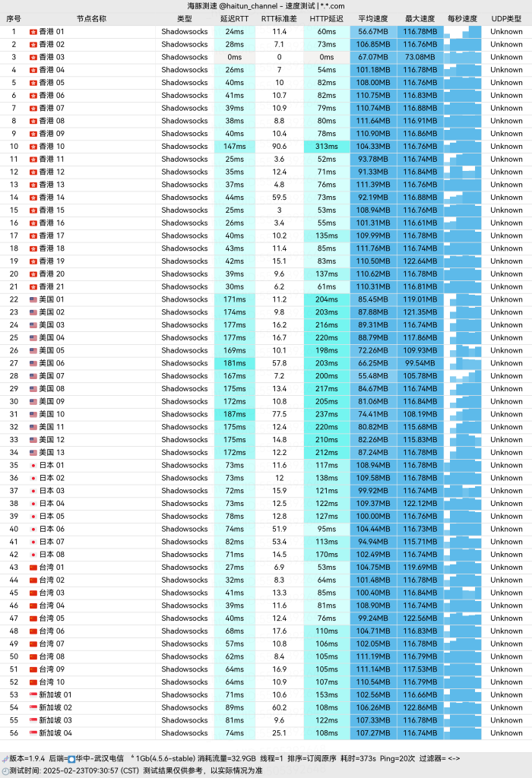Click the 平均速度 column header
532x778 pixels.
(x=373, y=19)
